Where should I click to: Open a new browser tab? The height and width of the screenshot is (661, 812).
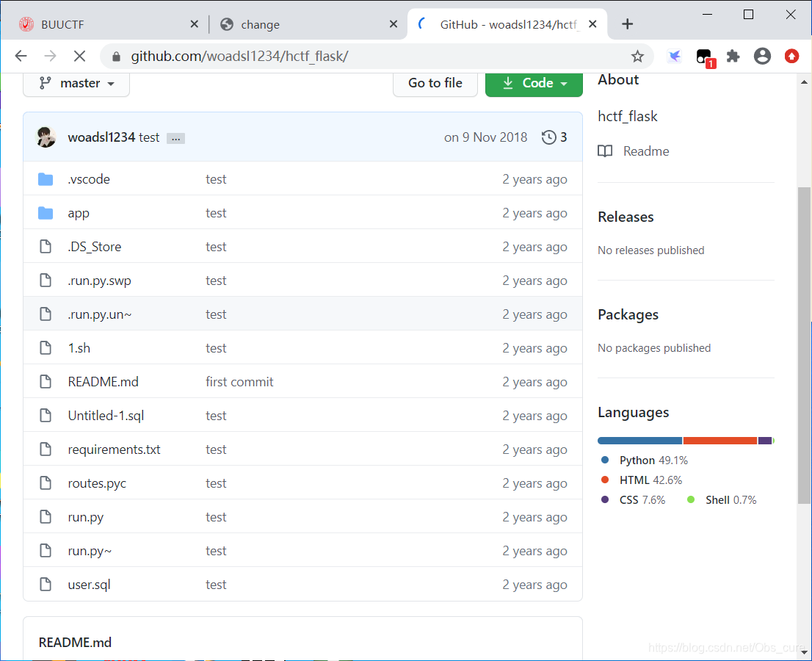tap(627, 24)
